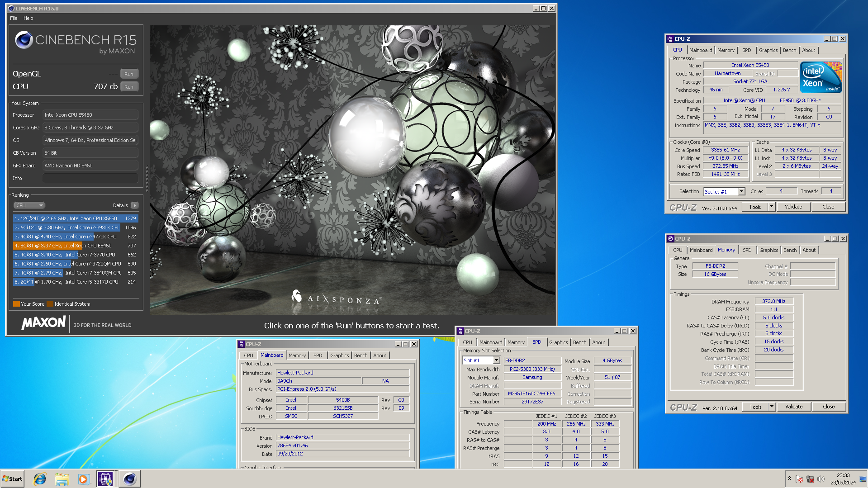The height and width of the screenshot is (488, 868).
Task: Click Validate in CPU-Z Memory window
Action: pos(794,407)
